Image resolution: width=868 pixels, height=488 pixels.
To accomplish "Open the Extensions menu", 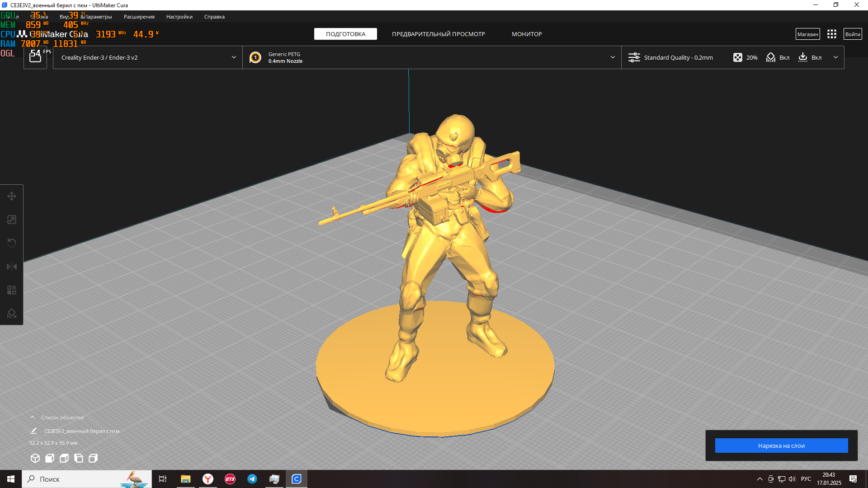I will coord(139,17).
